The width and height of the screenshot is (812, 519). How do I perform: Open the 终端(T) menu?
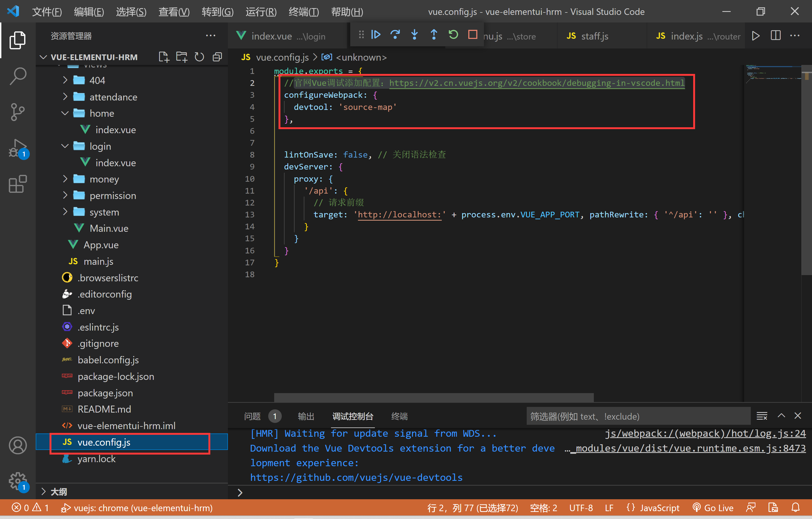303,12
